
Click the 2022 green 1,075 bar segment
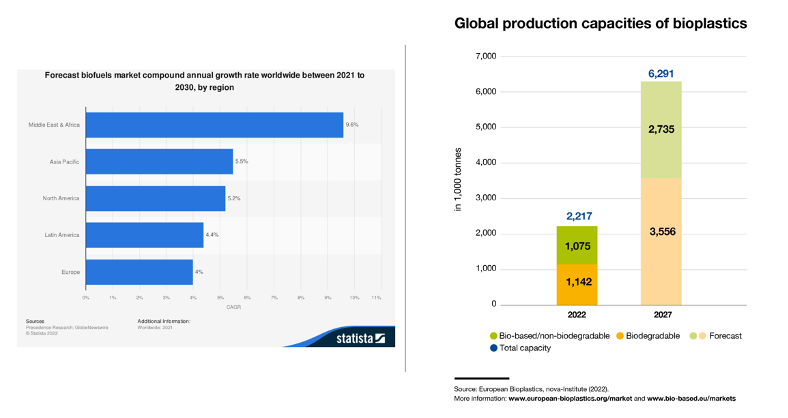pyautogui.click(x=577, y=245)
